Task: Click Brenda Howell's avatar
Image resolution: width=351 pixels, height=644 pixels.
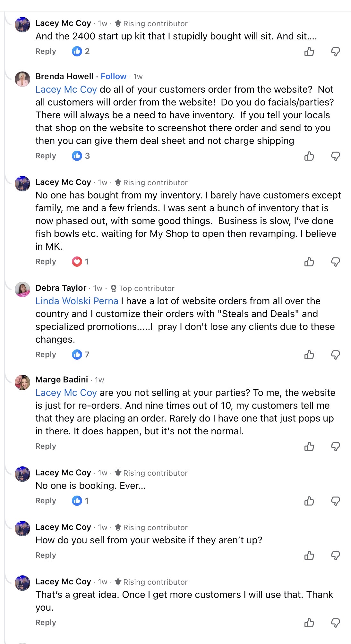Action: 22,79
